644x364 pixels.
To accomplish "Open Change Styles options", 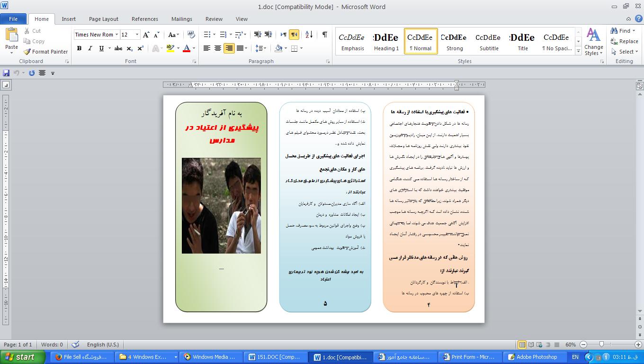I will click(593, 42).
